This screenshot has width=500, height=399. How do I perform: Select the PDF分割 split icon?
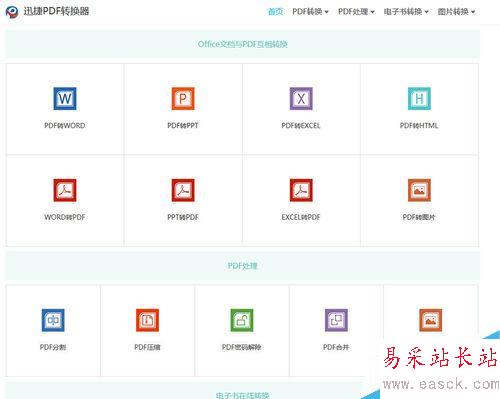click(53, 320)
